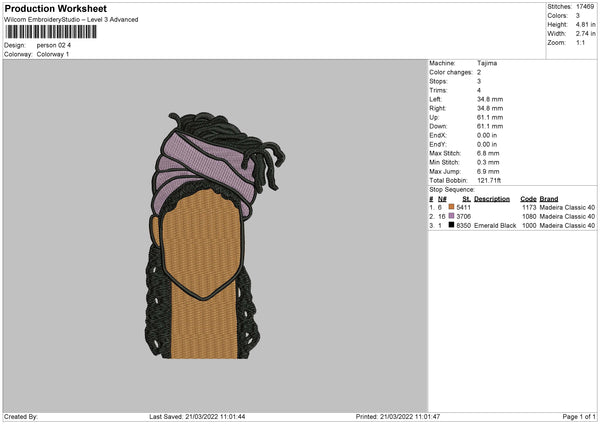Click the "Up:" label
The height and width of the screenshot is (424, 600).
(x=434, y=117)
